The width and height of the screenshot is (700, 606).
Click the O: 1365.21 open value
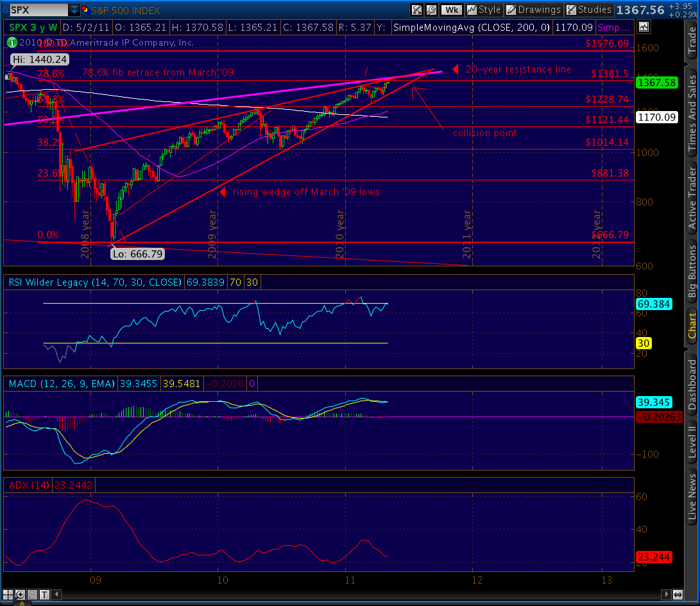[x=141, y=27]
